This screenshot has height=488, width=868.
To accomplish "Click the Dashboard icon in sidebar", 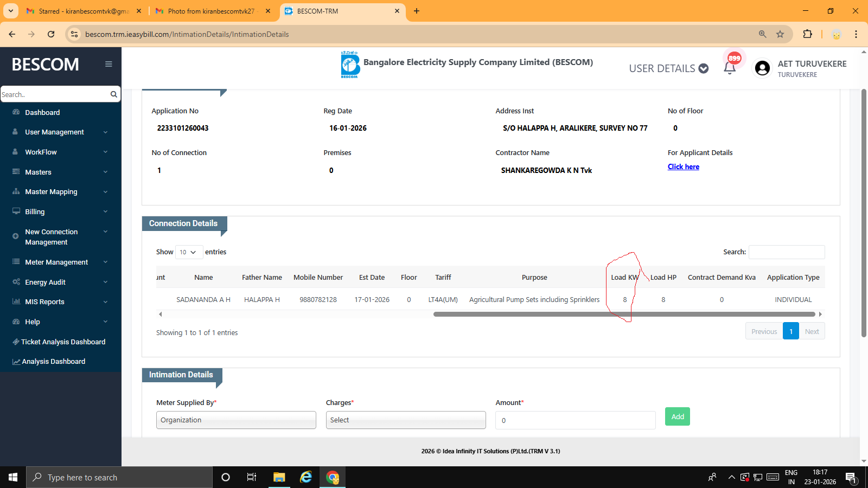I will tap(16, 112).
